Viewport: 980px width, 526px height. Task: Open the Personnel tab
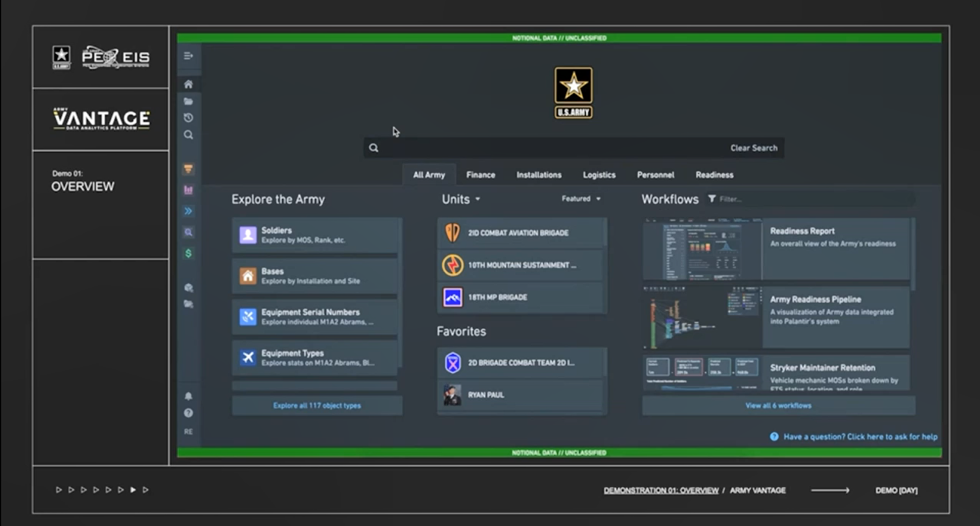click(655, 175)
